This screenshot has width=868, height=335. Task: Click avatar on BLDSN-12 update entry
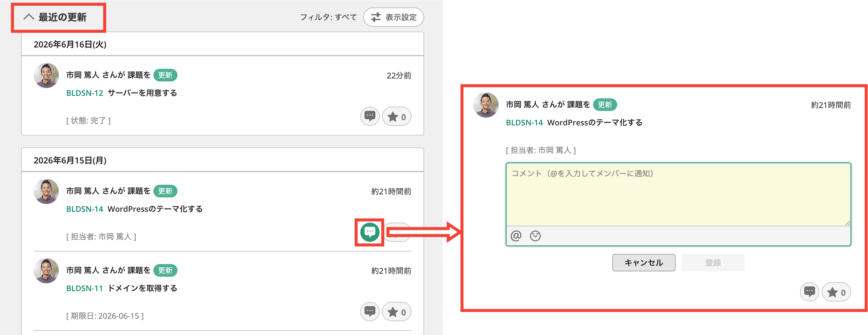click(x=46, y=75)
